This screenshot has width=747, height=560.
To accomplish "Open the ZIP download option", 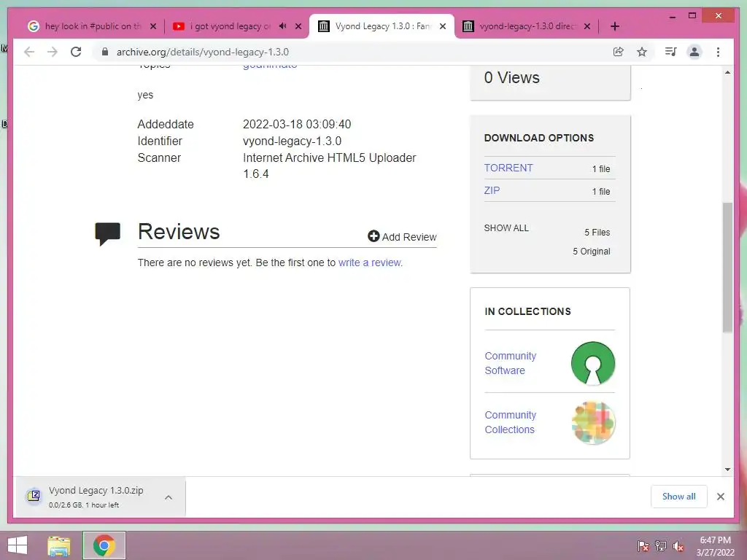I will coord(492,190).
